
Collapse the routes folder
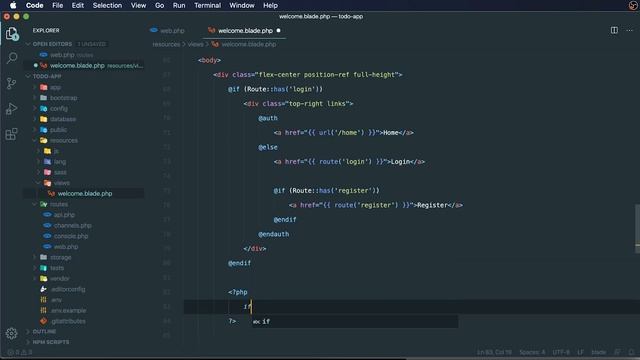[35, 204]
